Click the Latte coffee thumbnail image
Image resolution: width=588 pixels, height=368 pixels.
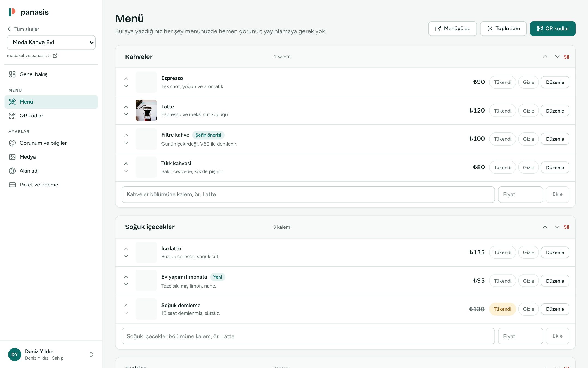pos(146,110)
